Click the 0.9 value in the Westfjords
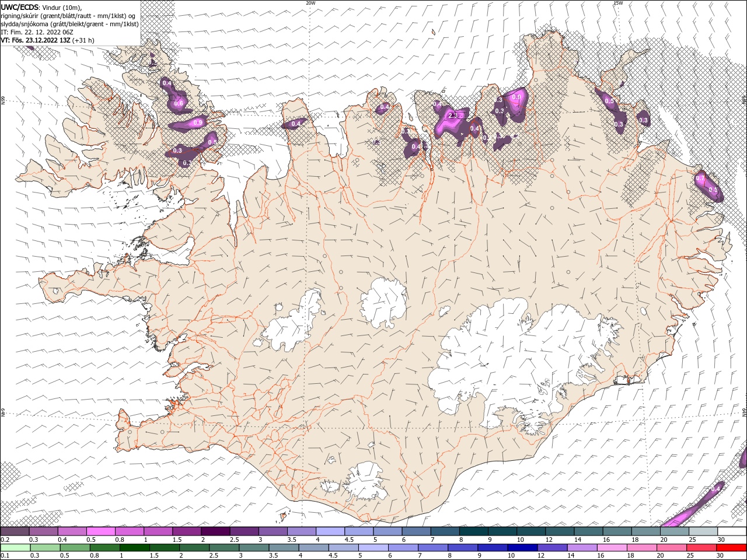747x560 pixels. [198, 123]
